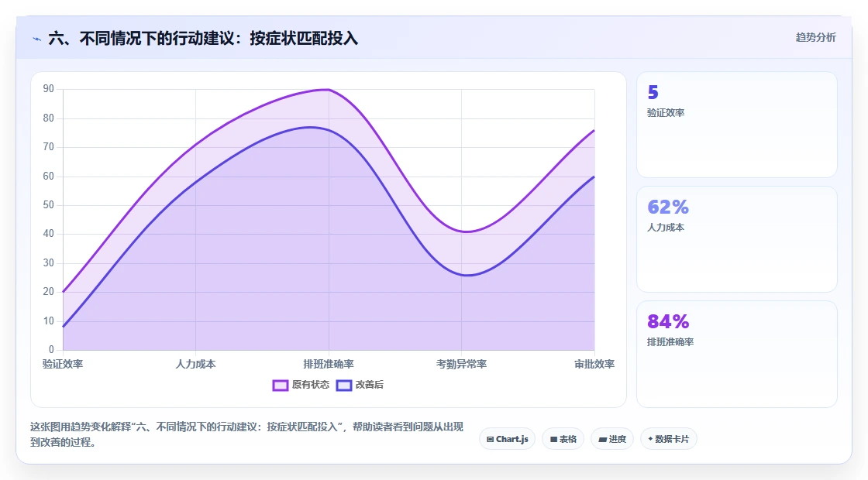This screenshot has width=868, height=480.
Task: Click the 84% value text
Action: pos(668,322)
